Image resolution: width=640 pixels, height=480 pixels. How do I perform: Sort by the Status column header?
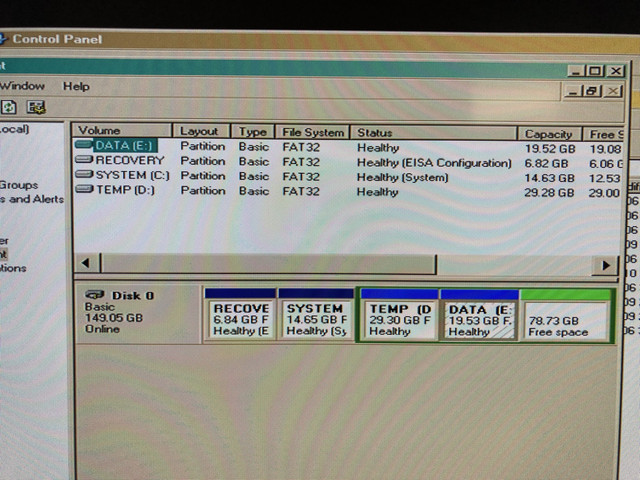[x=434, y=133]
